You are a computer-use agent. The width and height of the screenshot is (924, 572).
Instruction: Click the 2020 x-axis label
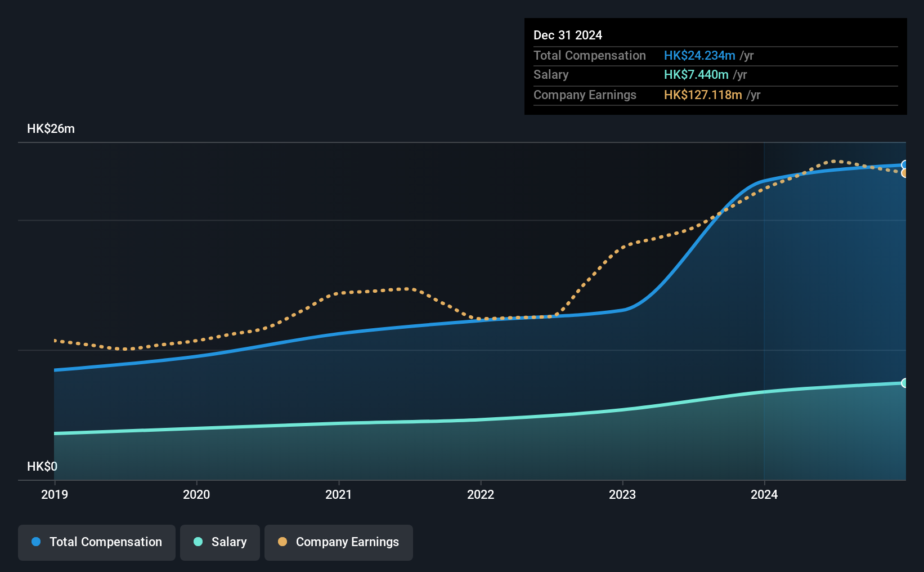click(x=196, y=494)
